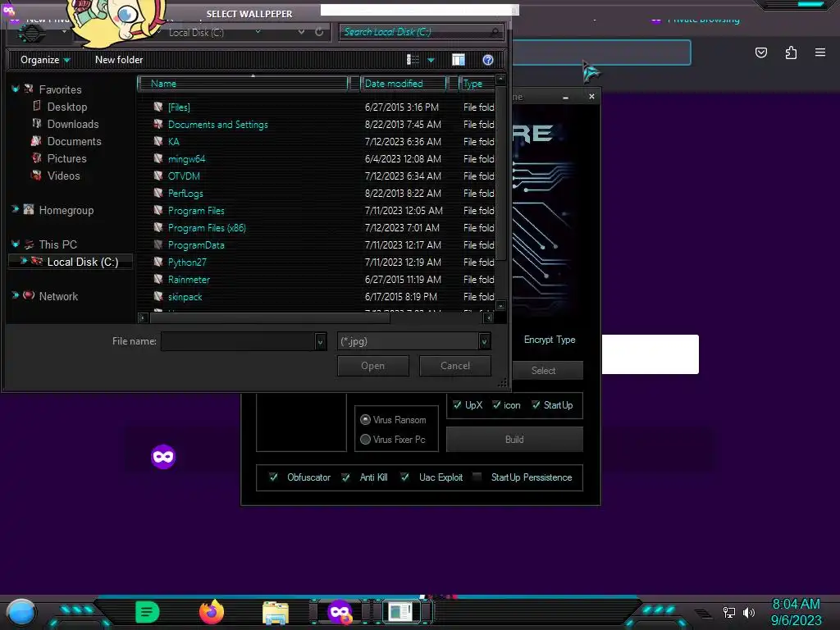Toggle the StartUp checkbox beside icon
This screenshot has width=840, height=630.
(536, 404)
